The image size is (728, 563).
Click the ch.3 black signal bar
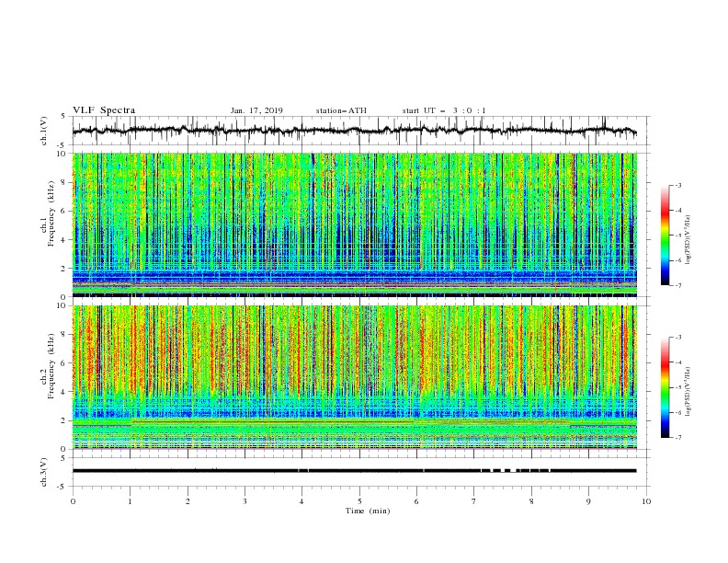(355, 471)
